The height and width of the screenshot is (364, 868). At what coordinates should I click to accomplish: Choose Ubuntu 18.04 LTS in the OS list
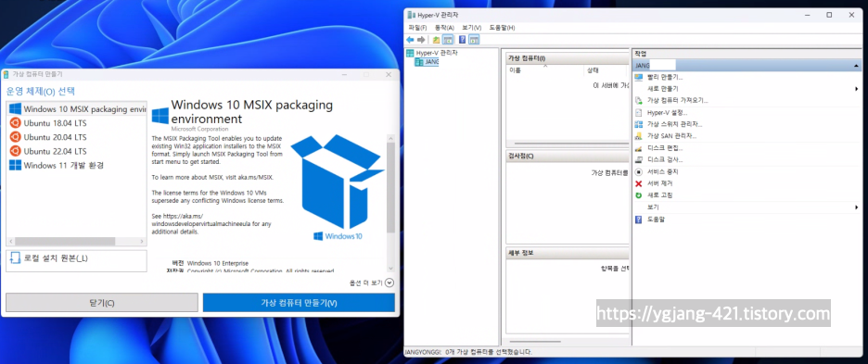click(x=77, y=123)
